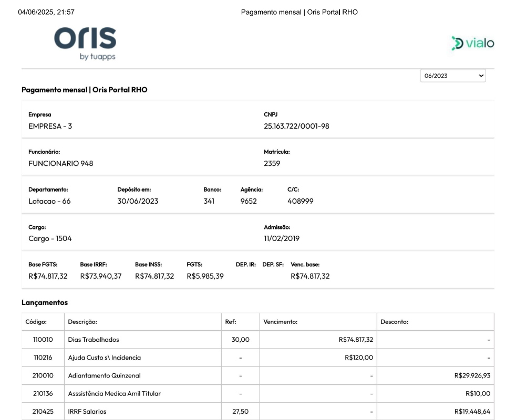Screen dimensions: 516x420
Task: Click the Descrição column header
Action: (82, 322)
